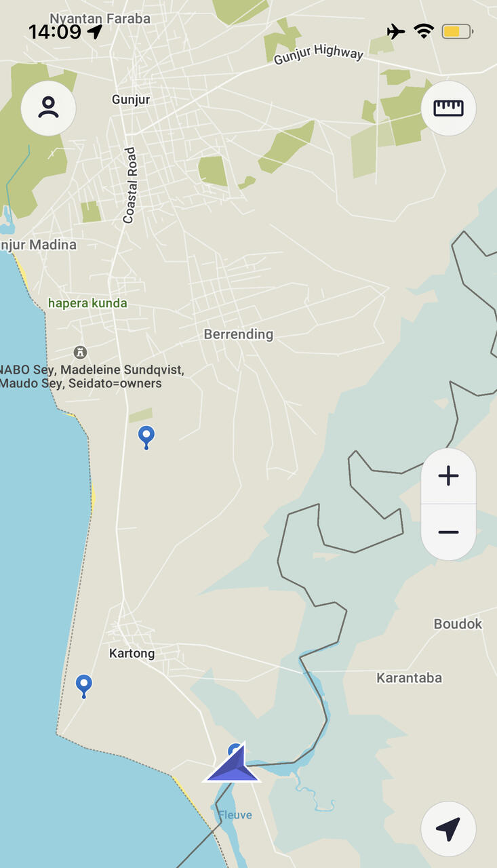Select the hapera kunda green label
497x868 pixels.
(x=87, y=303)
